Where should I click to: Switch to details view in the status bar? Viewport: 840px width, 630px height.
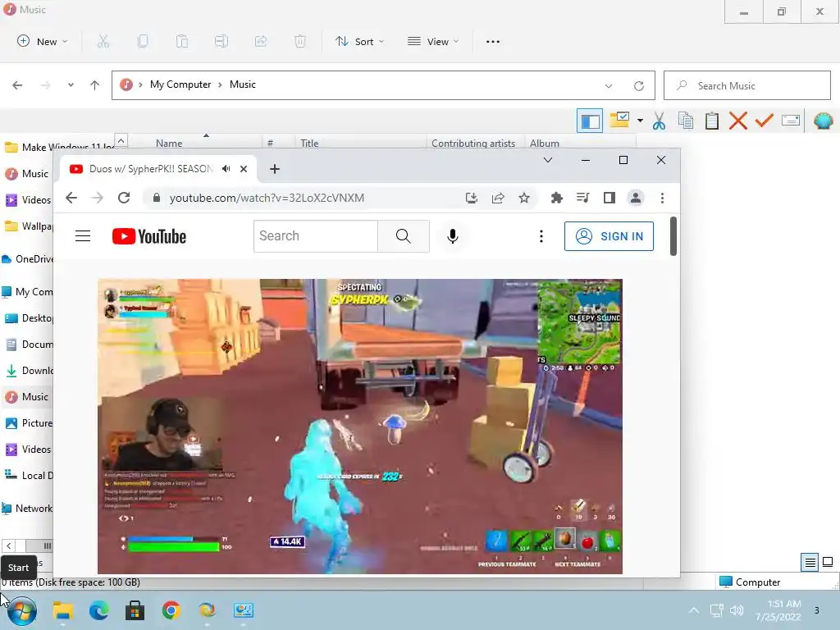[x=810, y=562]
